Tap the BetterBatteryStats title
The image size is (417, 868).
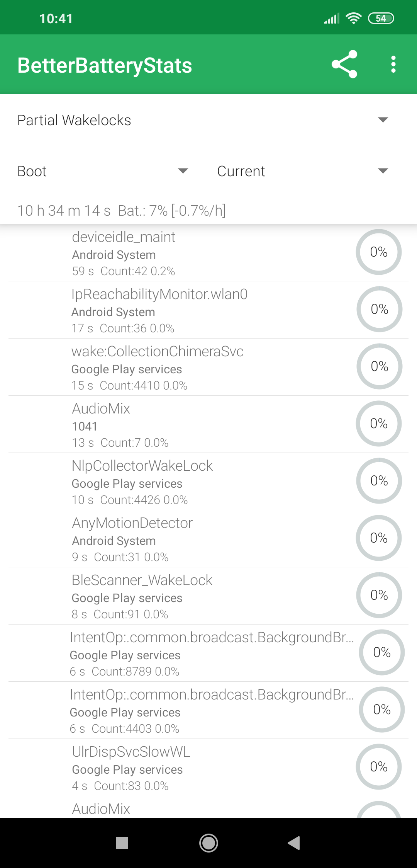click(x=105, y=65)
